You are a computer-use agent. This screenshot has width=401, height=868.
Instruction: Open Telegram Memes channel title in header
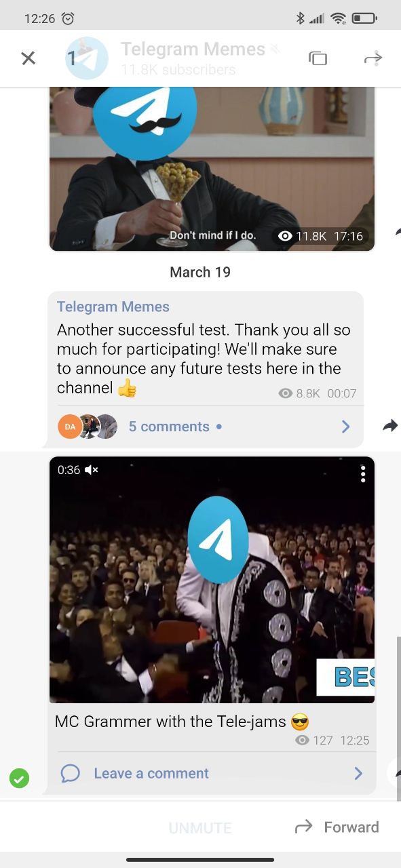[193, 50]
